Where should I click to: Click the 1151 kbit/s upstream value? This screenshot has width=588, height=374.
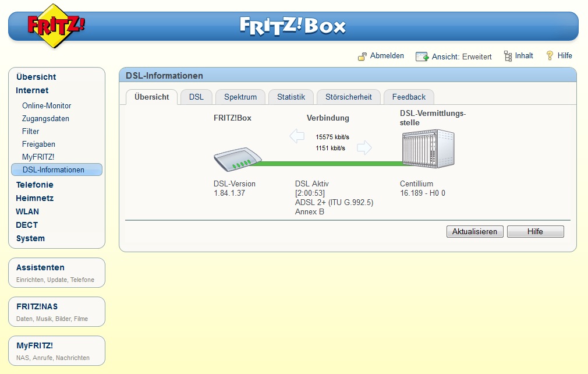tap(330, 148)
